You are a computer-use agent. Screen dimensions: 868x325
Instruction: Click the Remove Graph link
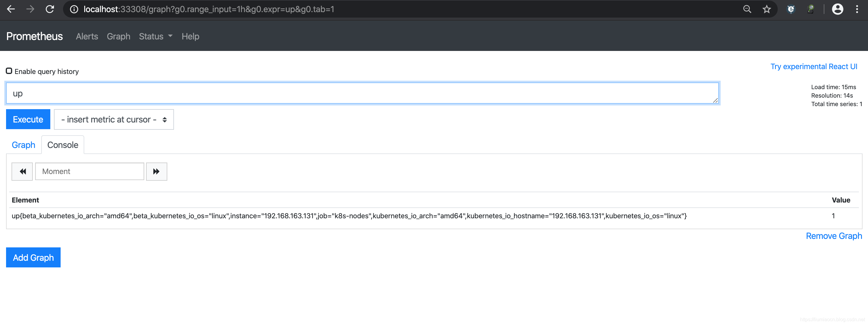click(x=834, y=236)
